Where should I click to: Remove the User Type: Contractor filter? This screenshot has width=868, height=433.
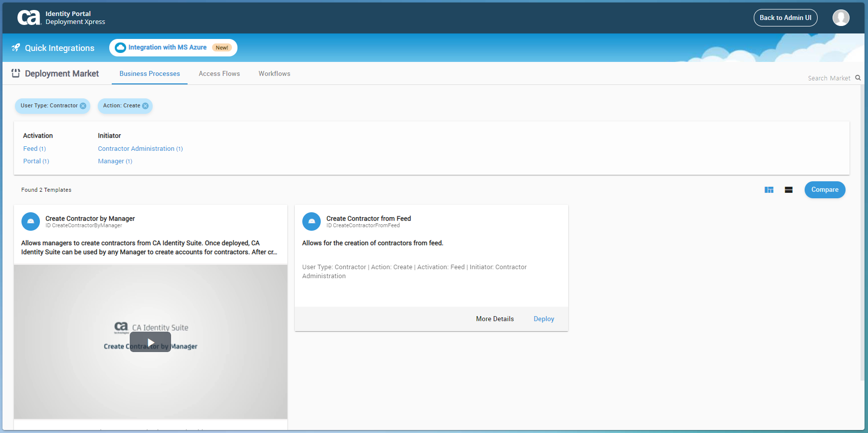[x=83, y=106]
